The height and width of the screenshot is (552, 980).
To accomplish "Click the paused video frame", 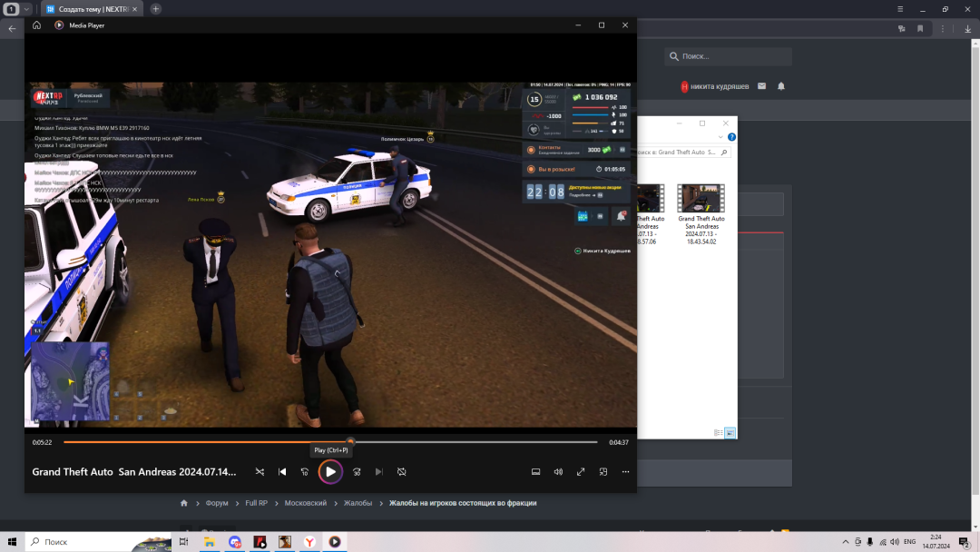I will click(330, 255).
